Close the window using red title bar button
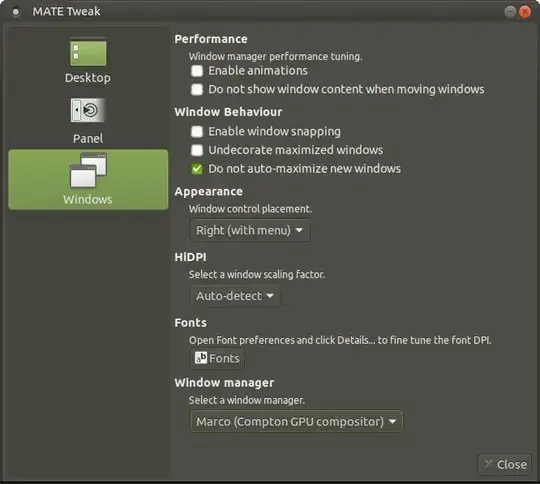The width and height of the screenshot is (540, 484). coord(525,12)
